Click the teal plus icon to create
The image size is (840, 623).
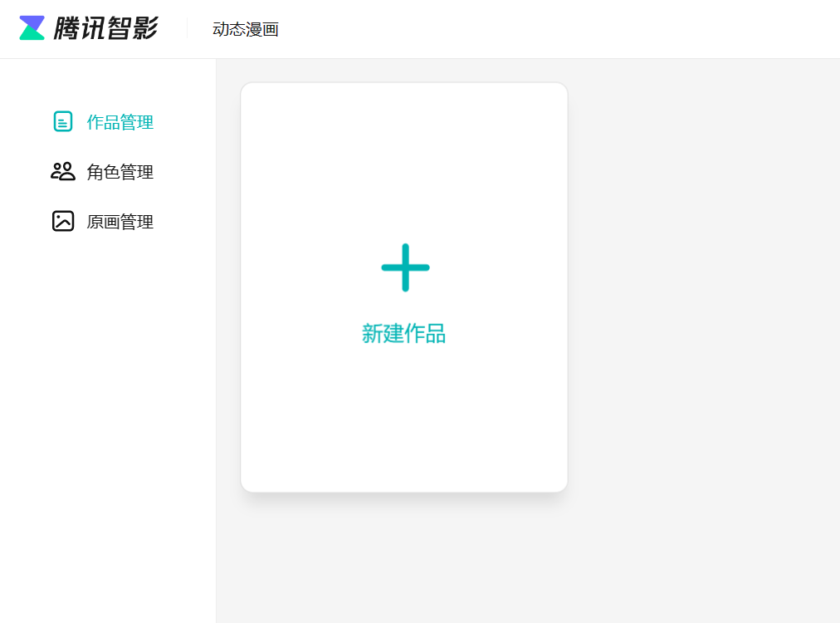point(404,267)
